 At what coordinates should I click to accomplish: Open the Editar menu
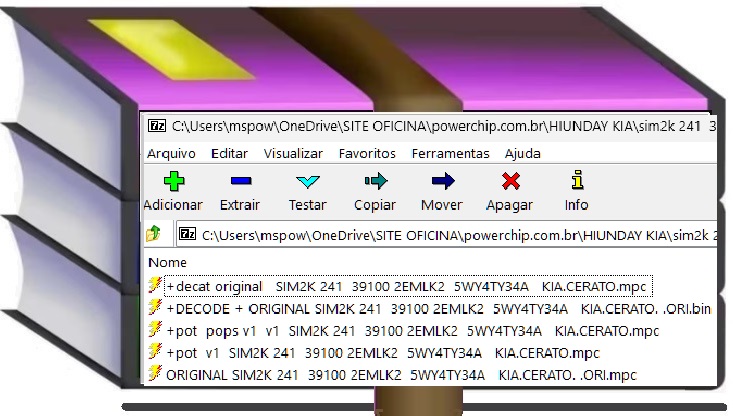coord(229,154)
